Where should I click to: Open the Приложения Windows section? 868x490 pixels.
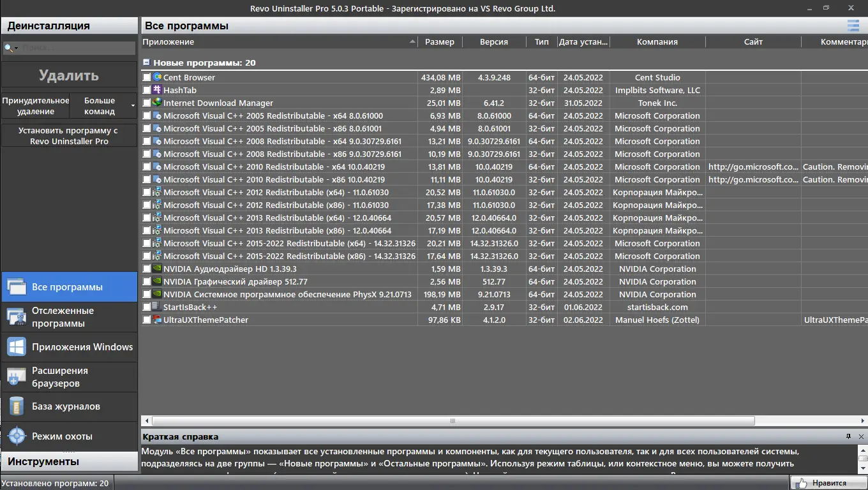coord(69,347)
